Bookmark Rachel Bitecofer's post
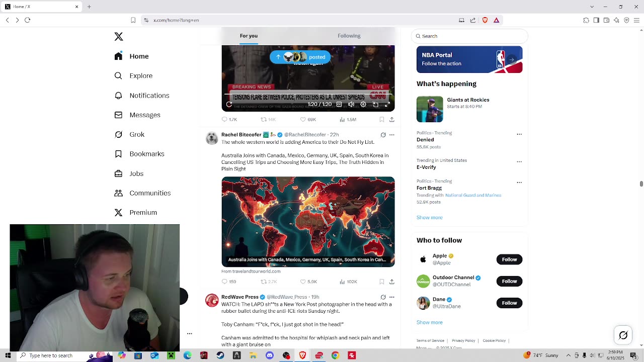Viewport: 644px width, 362px height. tap(382, 282)
